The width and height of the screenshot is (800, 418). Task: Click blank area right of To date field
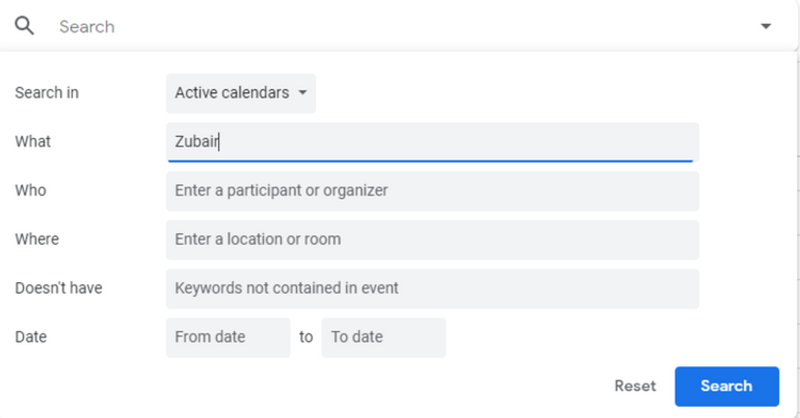[571, 337]
